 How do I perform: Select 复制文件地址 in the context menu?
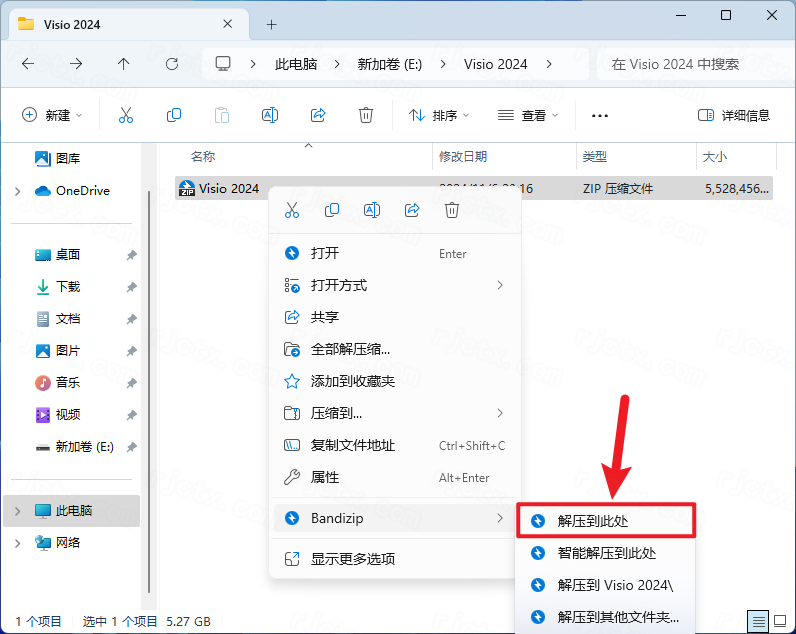pos(397,445)
